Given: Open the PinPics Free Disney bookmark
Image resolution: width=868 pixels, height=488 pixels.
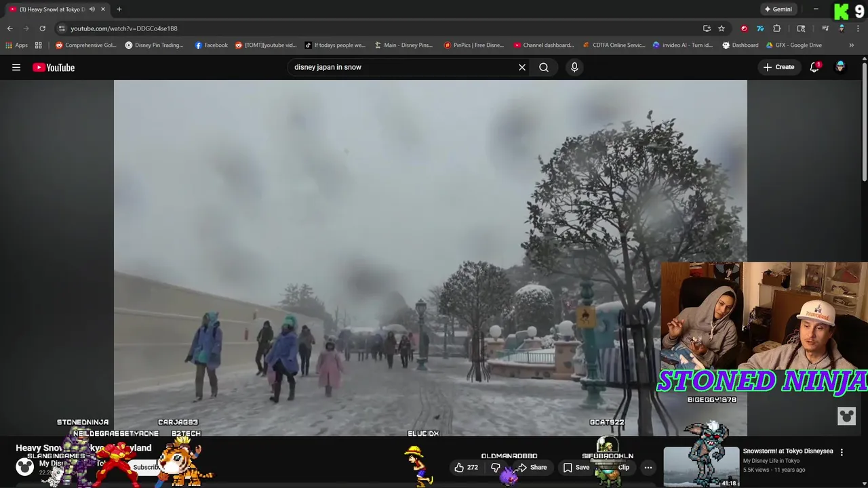Looking at the screenshot, I should (x=474, y=45).
